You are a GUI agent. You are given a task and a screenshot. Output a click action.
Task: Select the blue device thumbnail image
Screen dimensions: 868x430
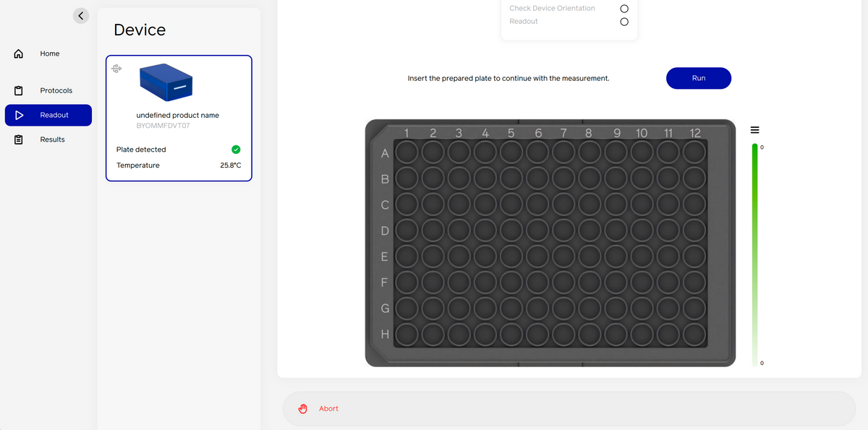coord(166,82)
